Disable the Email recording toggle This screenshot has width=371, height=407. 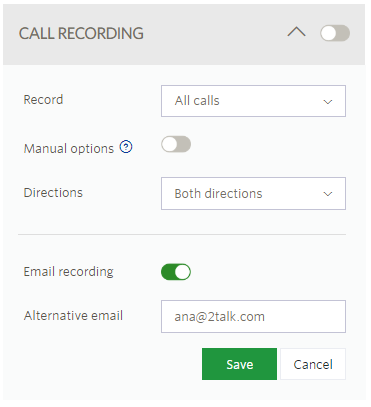click(x=176, y=272)
